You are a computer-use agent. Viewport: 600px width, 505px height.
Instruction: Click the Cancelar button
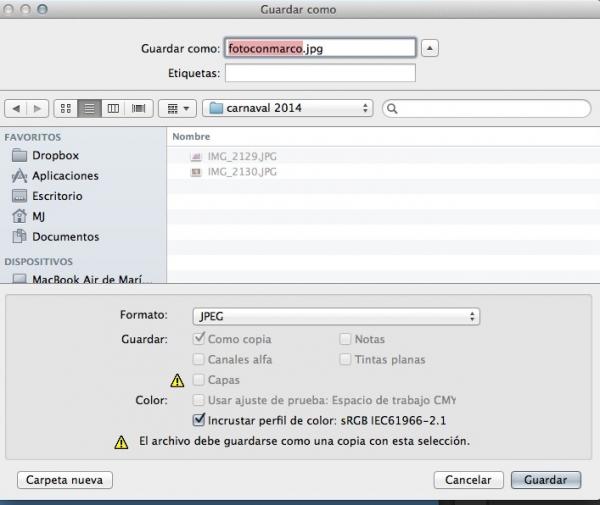468,480
